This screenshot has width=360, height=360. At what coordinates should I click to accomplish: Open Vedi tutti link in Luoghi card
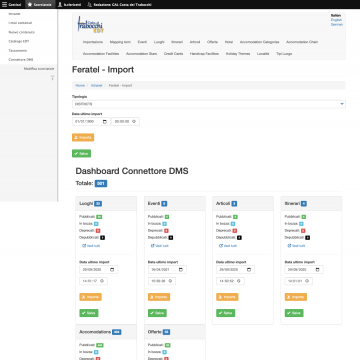point(91,246)
